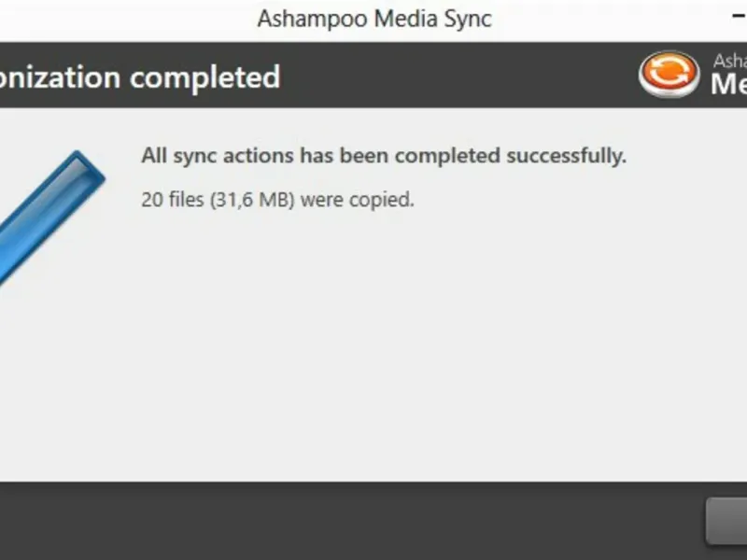Click "completed" in the dark header heading
This screenshot has height=560, width=747.
click(204, 77)
